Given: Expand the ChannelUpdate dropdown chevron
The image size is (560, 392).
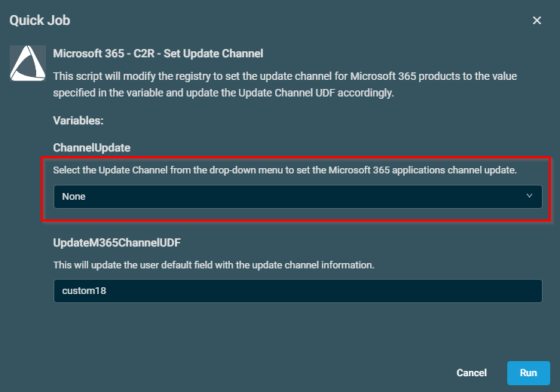Looking at the screenshot, I should point(529,196).
